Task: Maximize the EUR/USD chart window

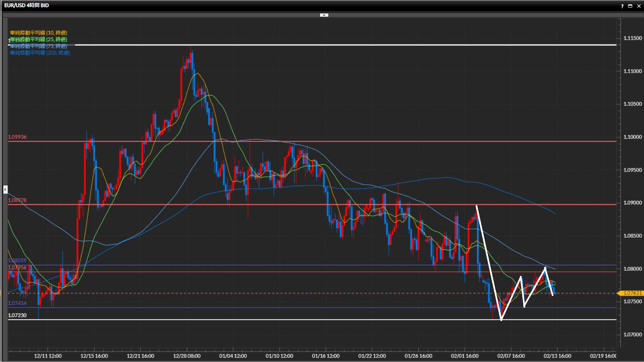Action: (x=630, y=6)
